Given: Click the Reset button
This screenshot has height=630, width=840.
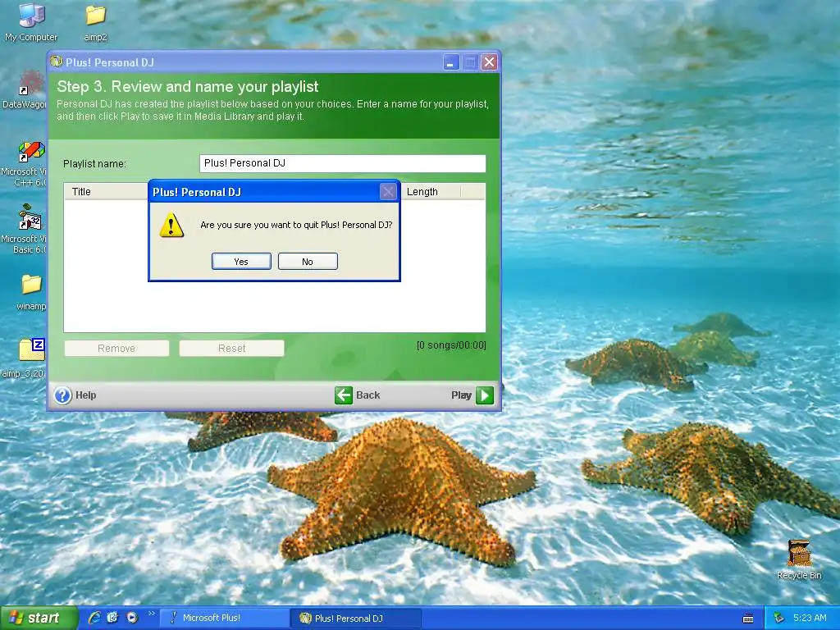Looking at the screenshot, I should pyautogui.click(x=231, y=348).
